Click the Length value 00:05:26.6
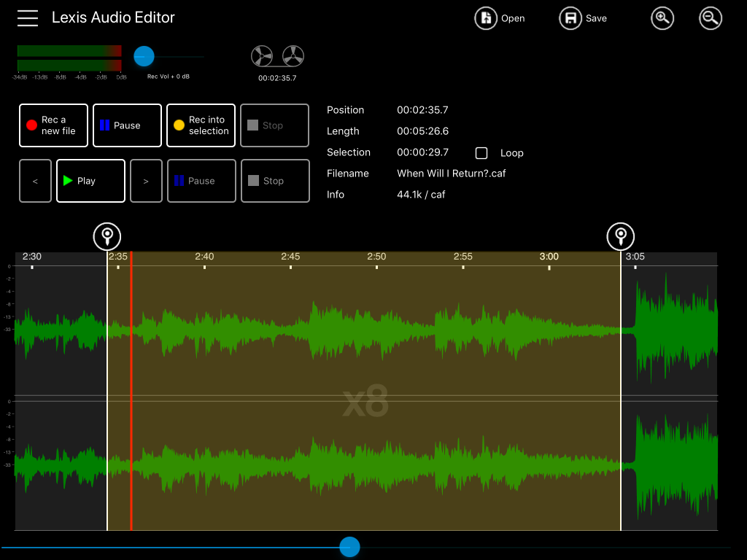Image resolution: width=747 pixels, height=560 pixels. 422,131
